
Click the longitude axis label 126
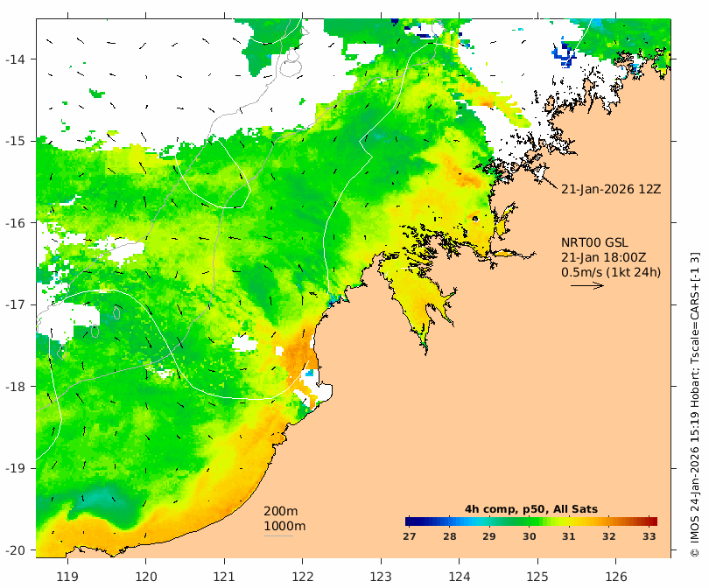click(616, 577)
